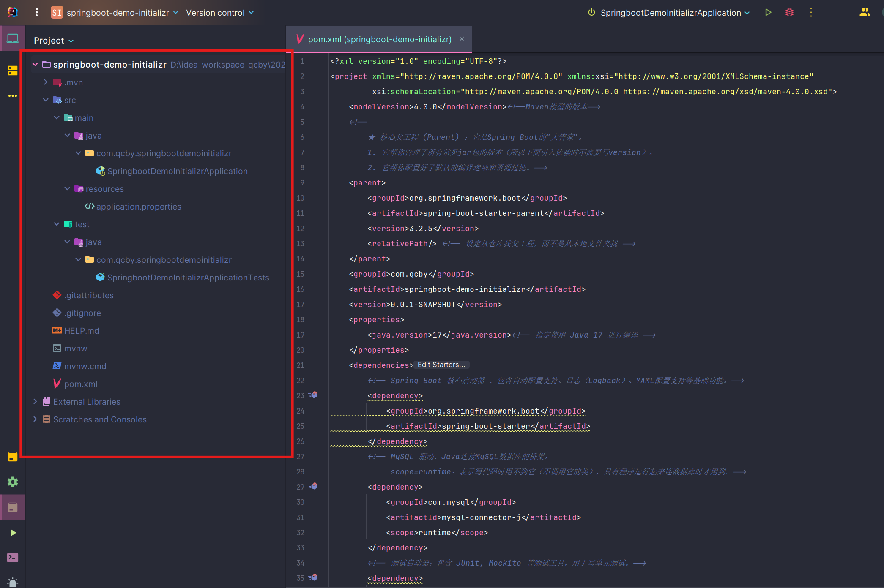Expand the .mvn folder
This screenshot has width=884, height=588.
(x=46, y=82)
